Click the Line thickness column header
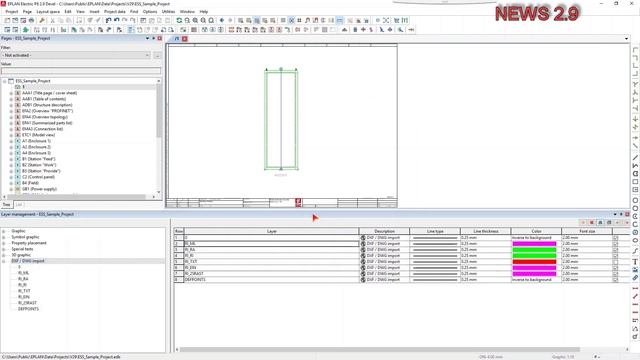640x360 pixels. coord(485,231)
